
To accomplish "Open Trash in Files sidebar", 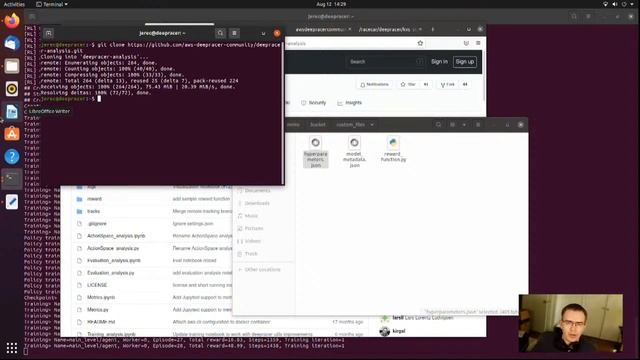I will click(x=251, y=254).
